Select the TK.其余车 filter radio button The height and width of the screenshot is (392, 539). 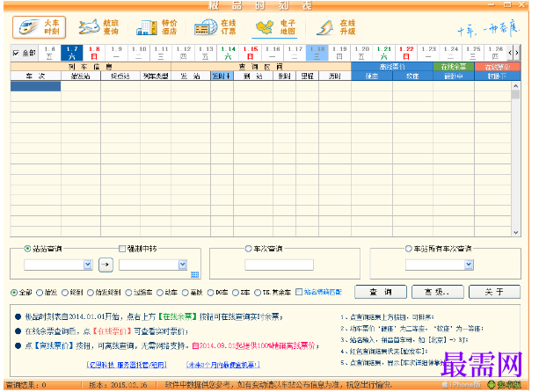(x=258, y=293)
